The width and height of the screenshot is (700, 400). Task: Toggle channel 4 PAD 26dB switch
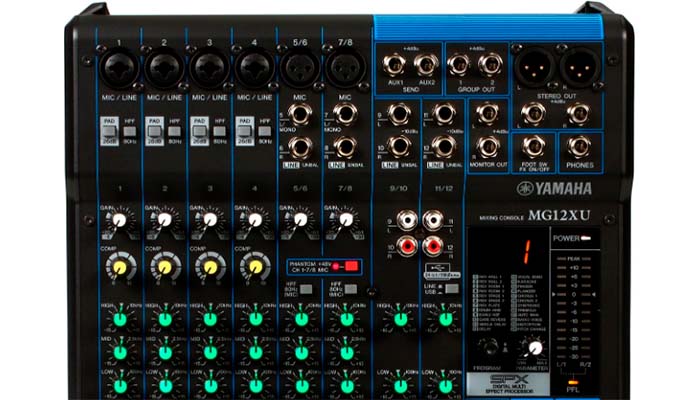pyautogui.click(x=245, y=131)
